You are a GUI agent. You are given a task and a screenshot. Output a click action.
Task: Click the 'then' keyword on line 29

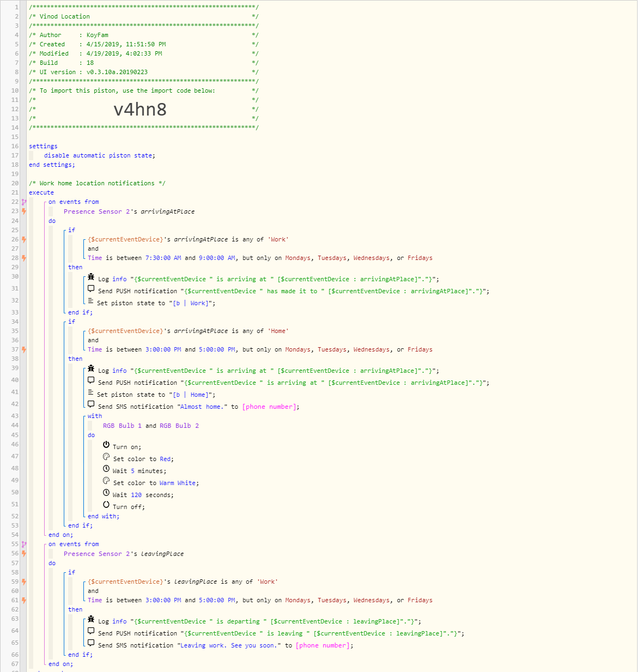(75, 267)
